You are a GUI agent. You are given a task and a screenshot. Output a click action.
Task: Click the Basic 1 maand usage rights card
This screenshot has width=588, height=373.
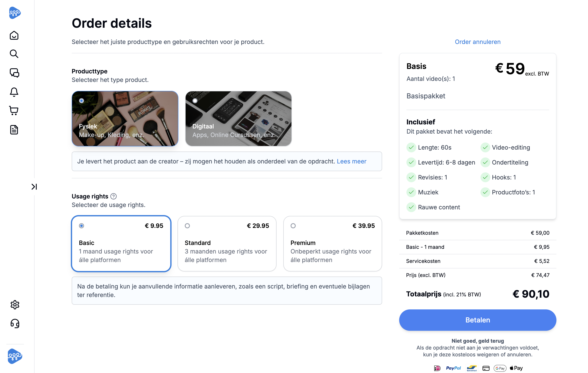point(121,243)
